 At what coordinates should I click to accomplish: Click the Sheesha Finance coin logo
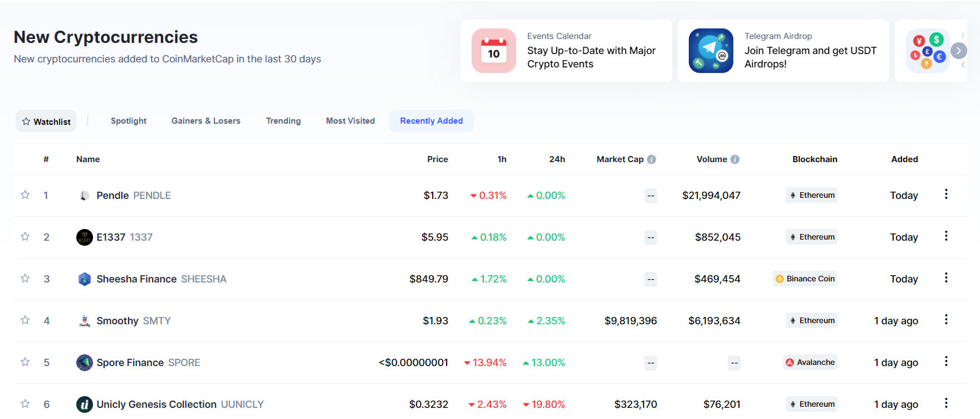click(85, 279)
